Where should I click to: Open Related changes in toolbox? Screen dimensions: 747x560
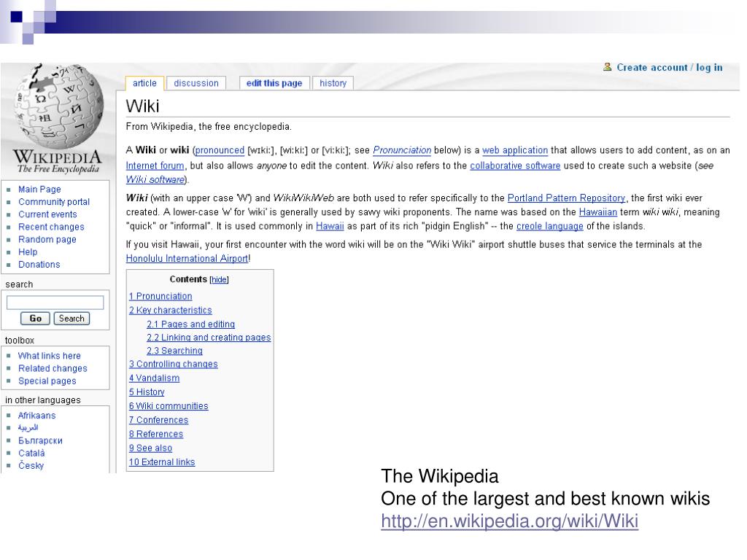(x=53, y=368)
